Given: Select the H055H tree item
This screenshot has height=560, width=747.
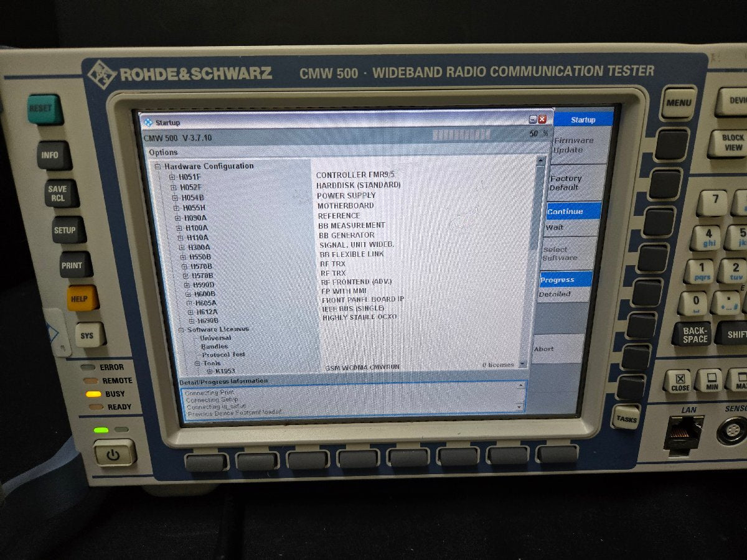Looking at the screenshot, I should pyautogui.click(x=194, y=208).
